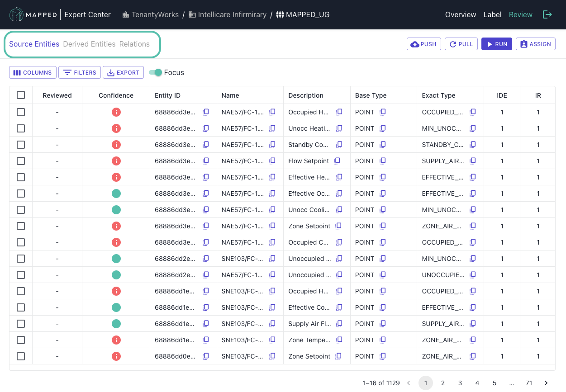This screenshot has width=566, height=392.
Task: Check the Flow Setpoint row checkbox
Action: 21,161
